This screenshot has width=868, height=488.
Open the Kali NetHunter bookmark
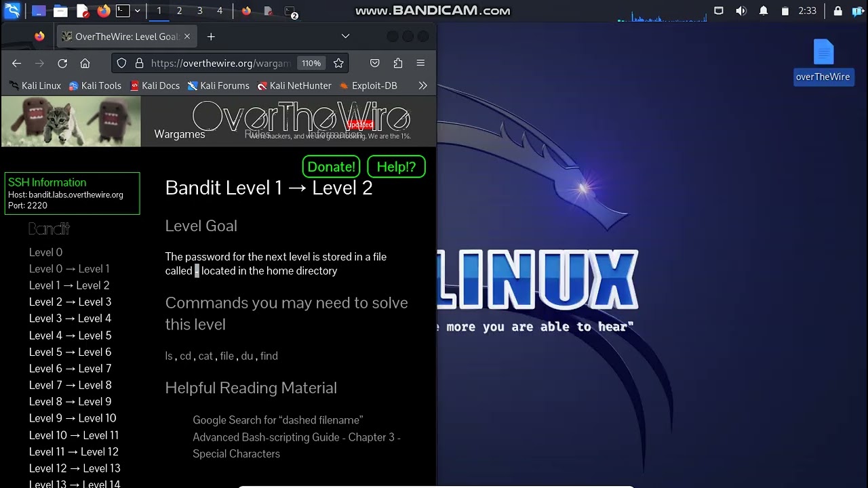[294, 85]
